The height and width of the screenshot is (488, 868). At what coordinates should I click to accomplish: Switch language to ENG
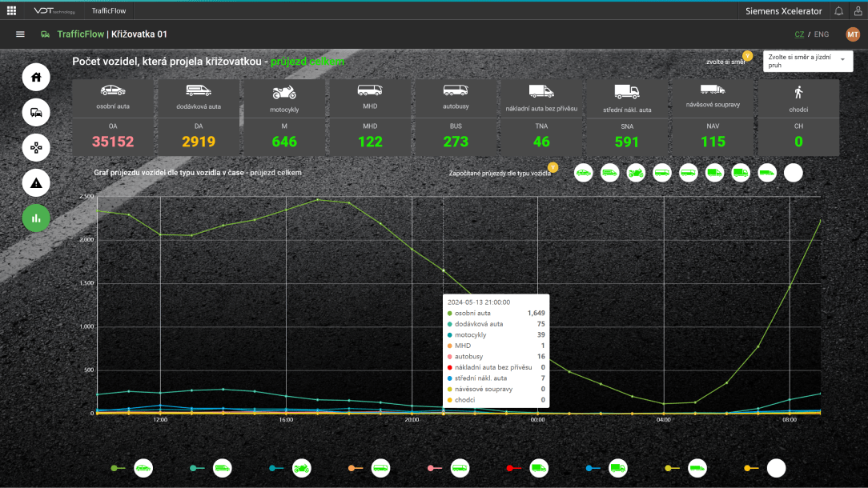(x=822, y=34)
